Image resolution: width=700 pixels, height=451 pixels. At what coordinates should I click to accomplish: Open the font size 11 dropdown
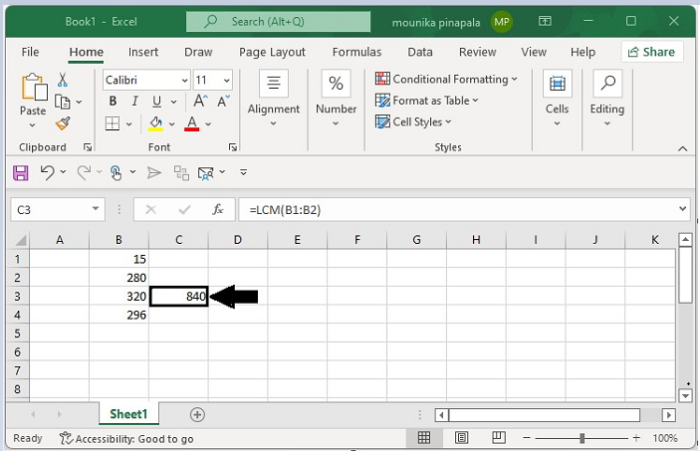[x=226, y=80]
